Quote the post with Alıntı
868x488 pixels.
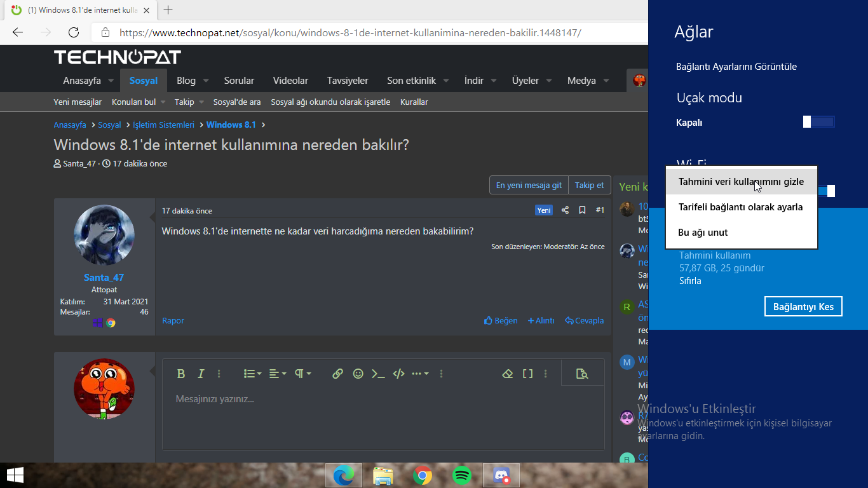(x=541, y=321)
